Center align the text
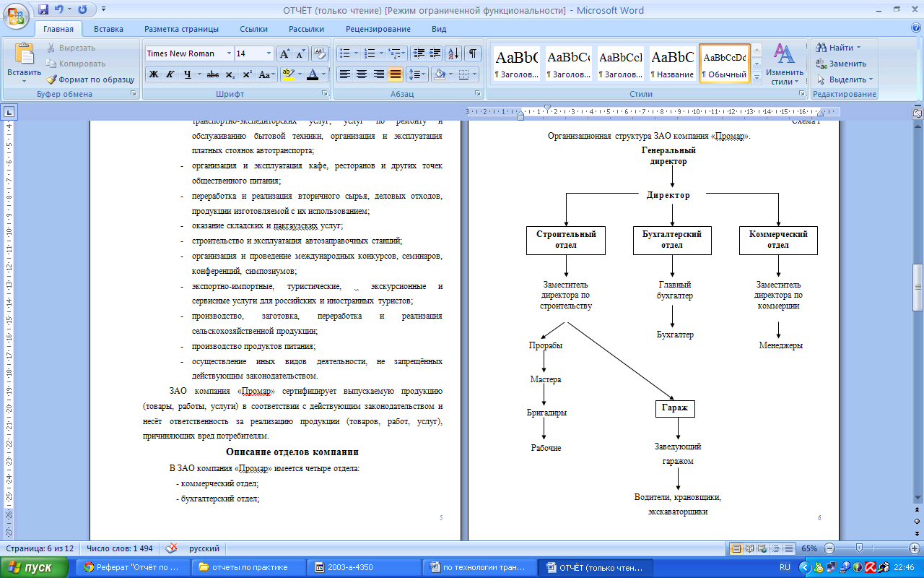Screen dimensions: 924x578 click(x=362, y=74)
